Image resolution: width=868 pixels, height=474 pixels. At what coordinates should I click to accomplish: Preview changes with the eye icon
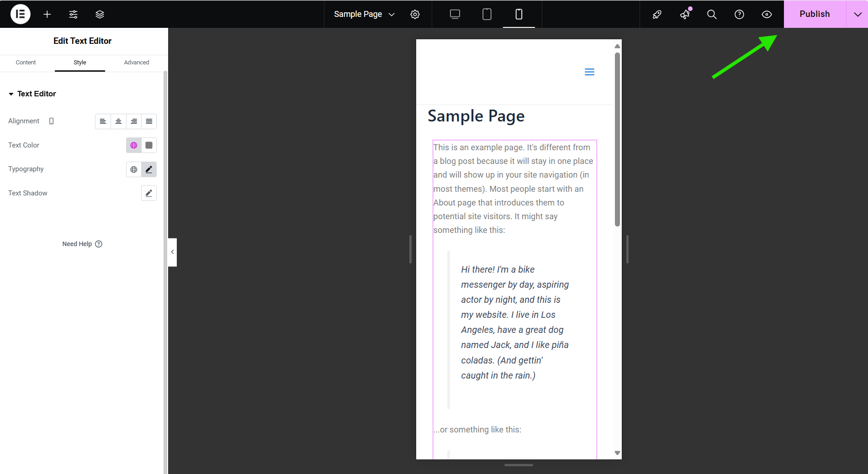click(767, 14)
